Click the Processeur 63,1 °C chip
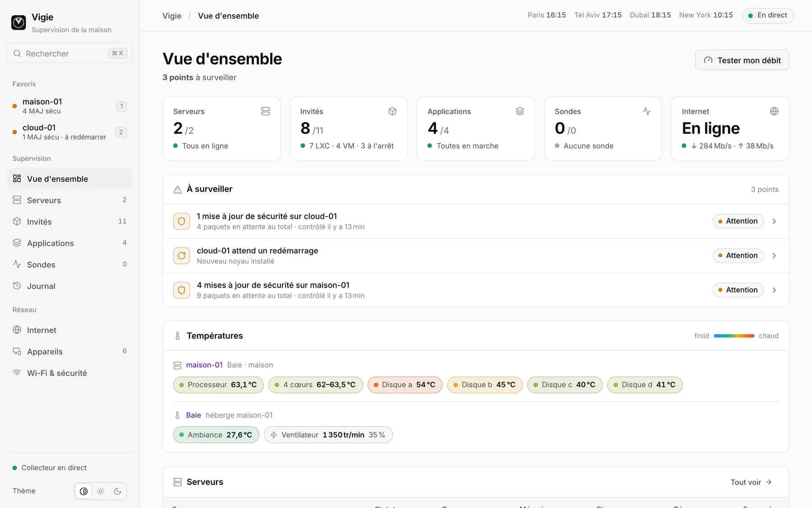 click(218, 385)
